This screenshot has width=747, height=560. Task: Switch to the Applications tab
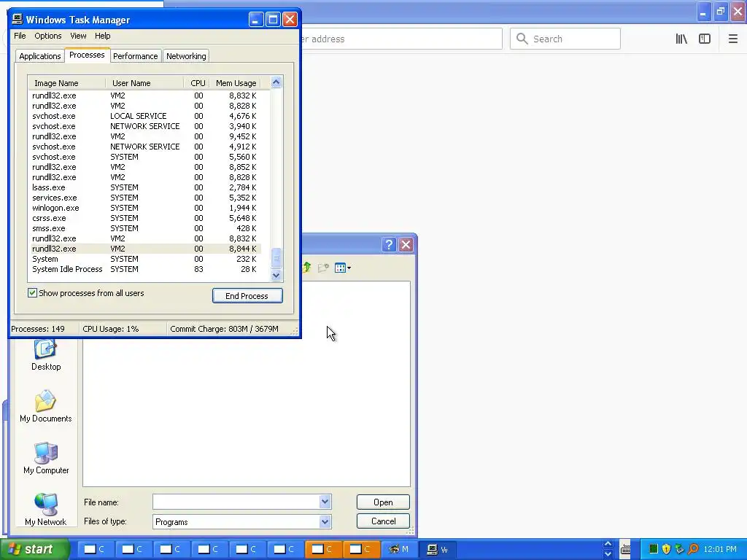tap(40, 55)
